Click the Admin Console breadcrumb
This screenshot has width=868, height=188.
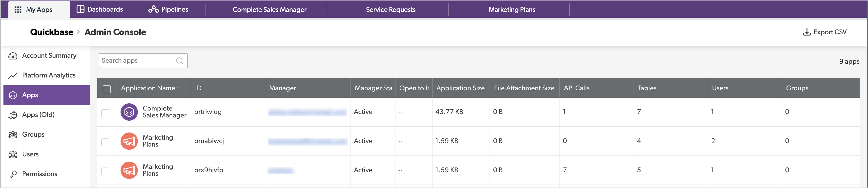[x=115, y=32]
